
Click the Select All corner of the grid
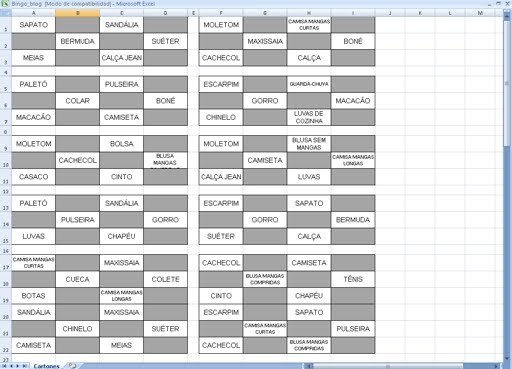coord(6,13)
